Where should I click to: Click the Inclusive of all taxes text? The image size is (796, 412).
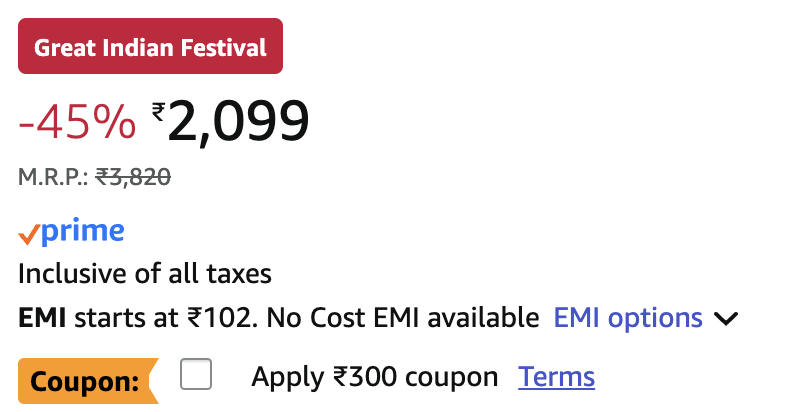point(145,274)
